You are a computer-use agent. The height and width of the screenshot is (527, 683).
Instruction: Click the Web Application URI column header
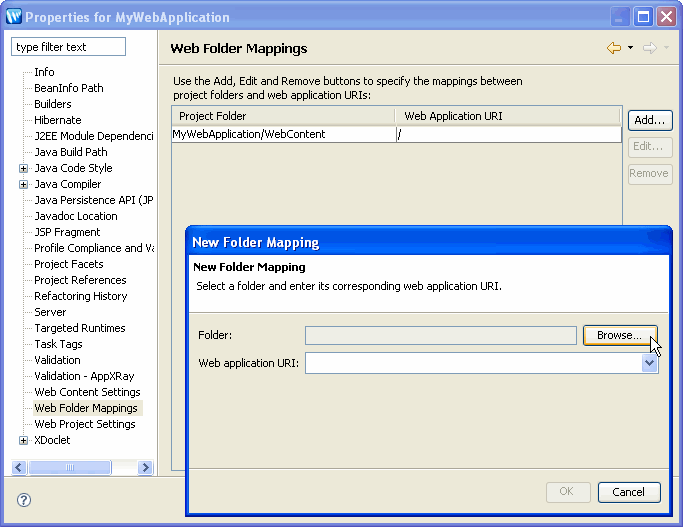click(507, 116)
